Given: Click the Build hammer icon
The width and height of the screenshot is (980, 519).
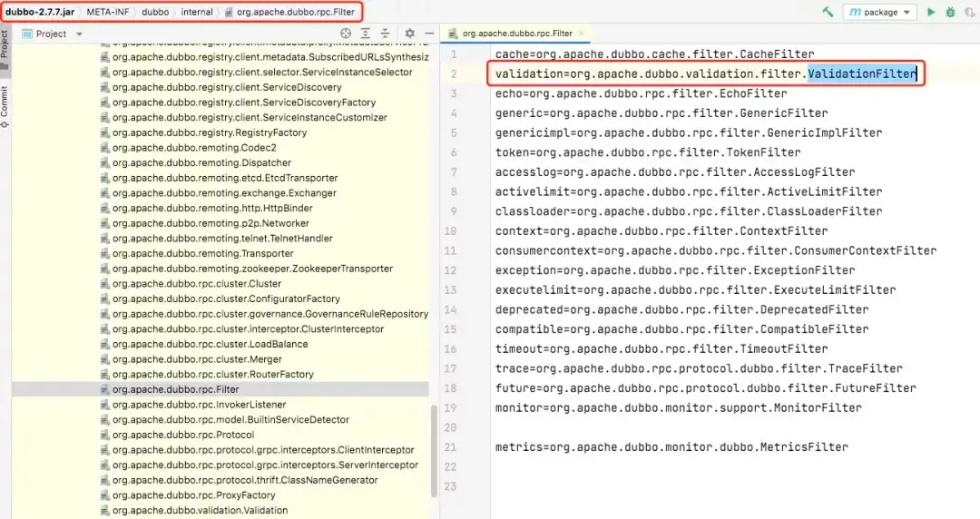Looking at the screenshot, I should click(x=828, y=12).
